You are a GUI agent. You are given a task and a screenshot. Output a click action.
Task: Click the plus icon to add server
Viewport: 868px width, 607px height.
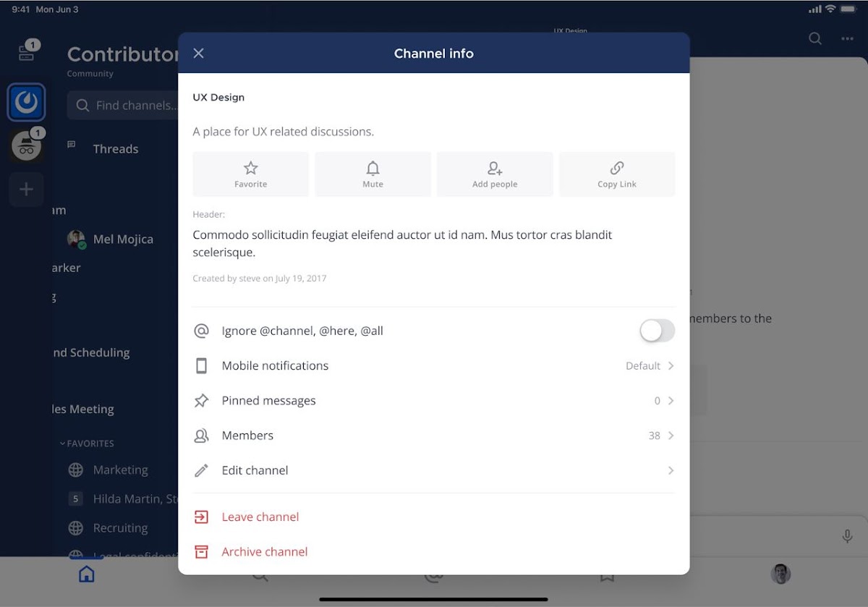pyautogui.click(x=27, y=190)
